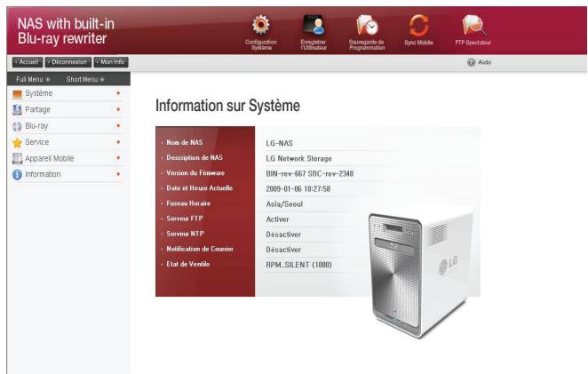Click 'LG Network Storage' description value
This screenshot has height=374, width=588.
[x=298, y=159]
